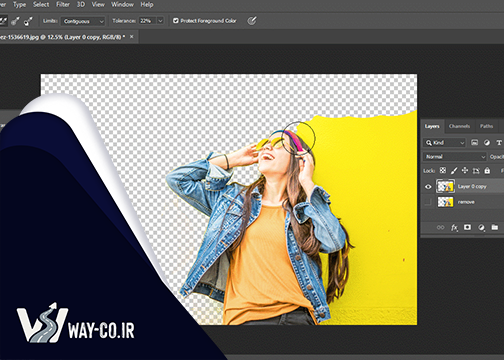This screenshot has height=360, width=504.
Task: Open the Limits Contiguous dropdown
Action: [x=83, y=21]
